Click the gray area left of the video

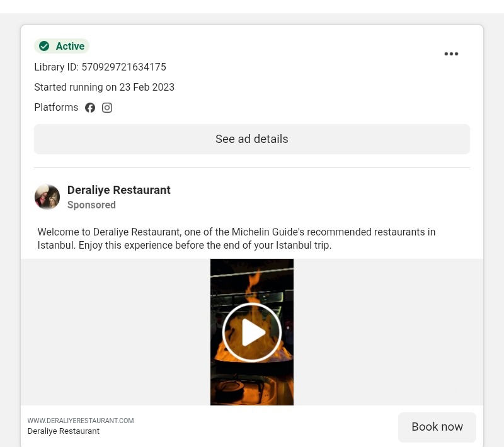coord(115,332)
